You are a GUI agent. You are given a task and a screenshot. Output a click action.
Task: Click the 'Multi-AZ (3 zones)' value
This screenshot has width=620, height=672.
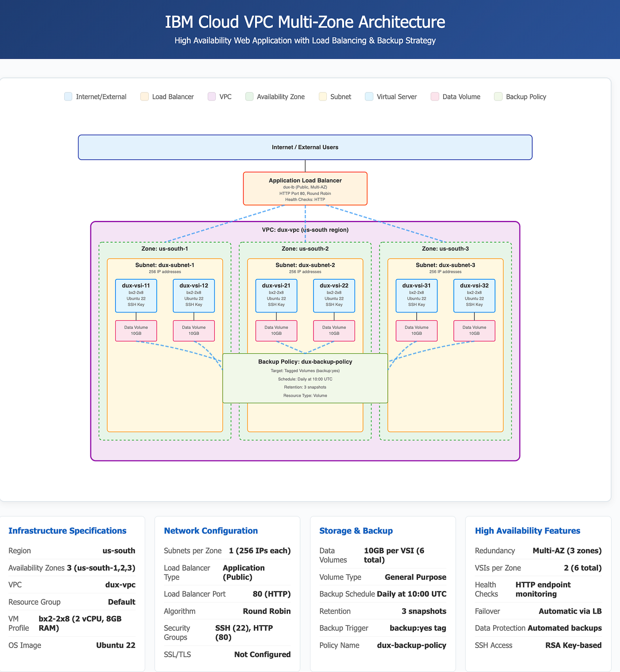[567, 551]
